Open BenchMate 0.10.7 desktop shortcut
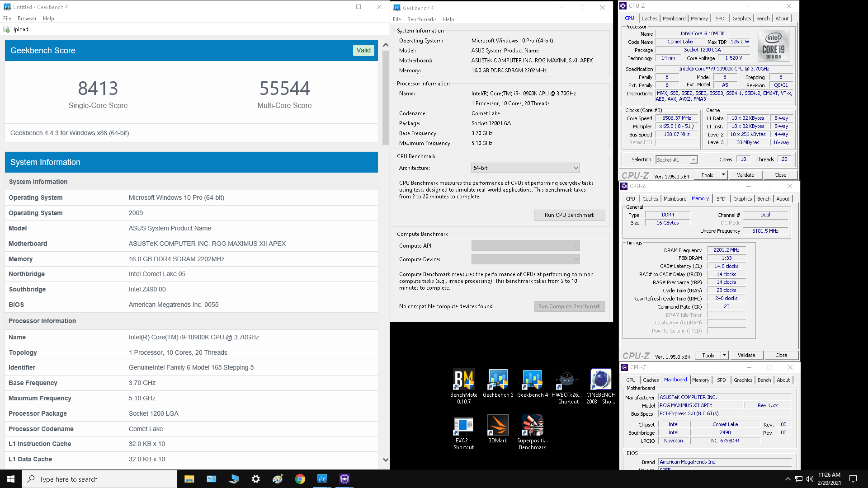 tap(464, 386)
